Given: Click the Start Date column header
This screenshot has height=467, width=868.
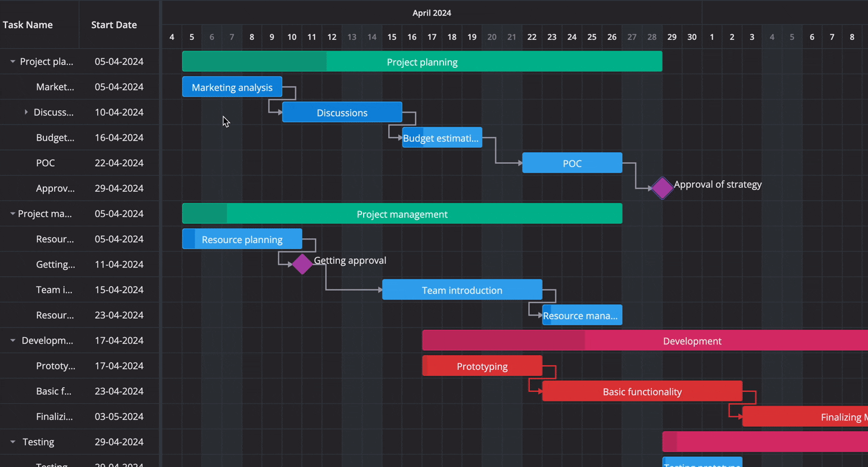Looking at the screenshot, I should pyautogui.click(x=114, y=25).
